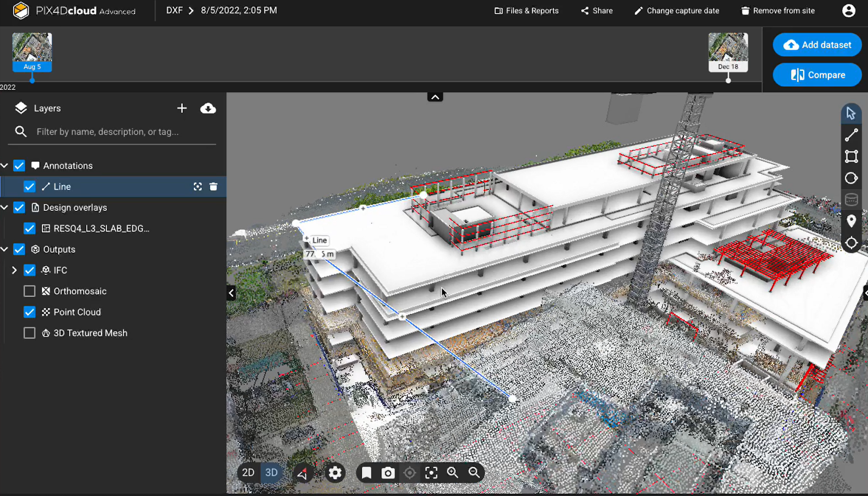
Task: Click the cloud download icon in Layers
Action: [x=208, y=108]
